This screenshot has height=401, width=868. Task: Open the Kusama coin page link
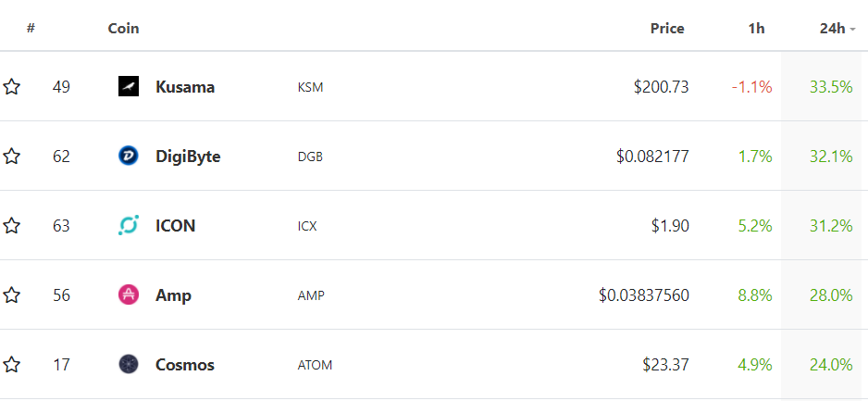click(x=185, y=87)
